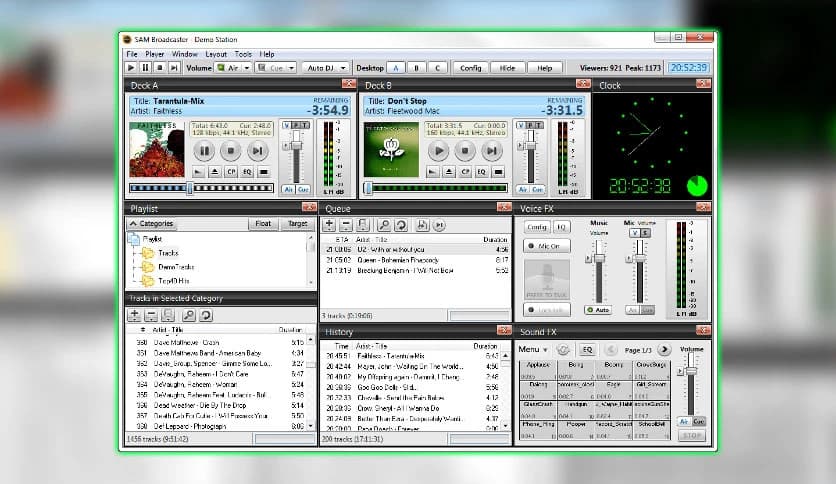This screenshot has width=836, height=484.
Task: Click the Deck A seek position bar
Action: (201, 188)
